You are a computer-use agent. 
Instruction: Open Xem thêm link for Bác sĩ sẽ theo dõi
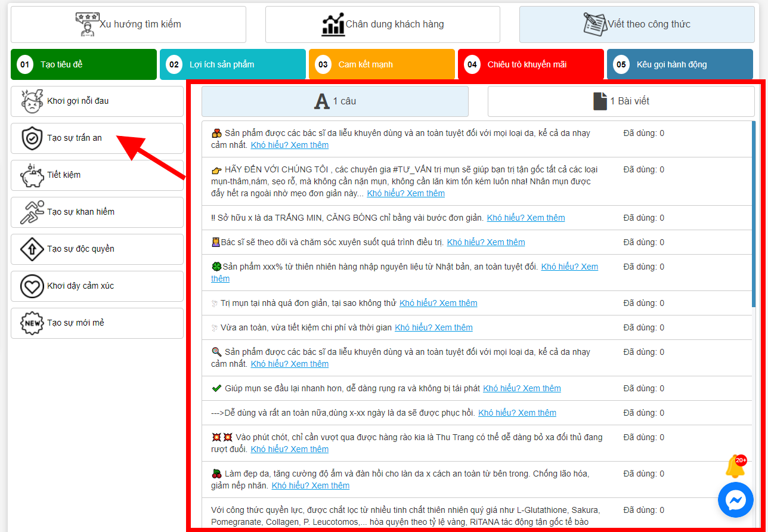(x=486, y=242)
